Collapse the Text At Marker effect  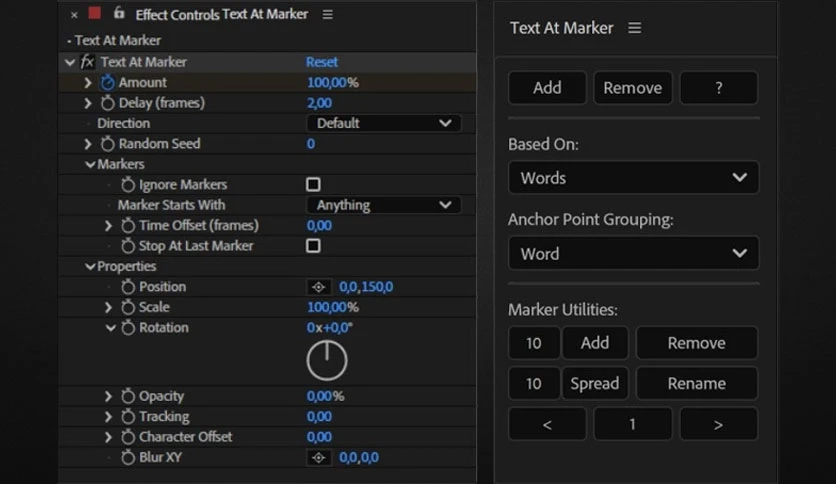70,62
